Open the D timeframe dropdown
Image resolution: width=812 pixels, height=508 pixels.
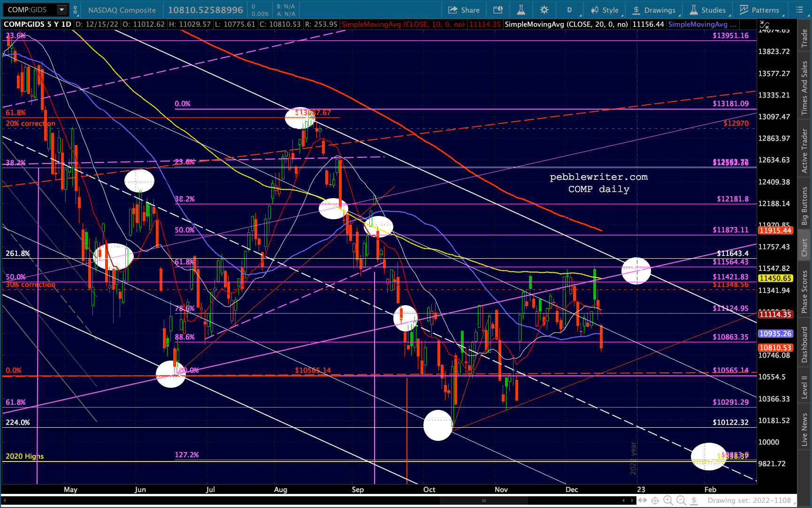point(569,10)
